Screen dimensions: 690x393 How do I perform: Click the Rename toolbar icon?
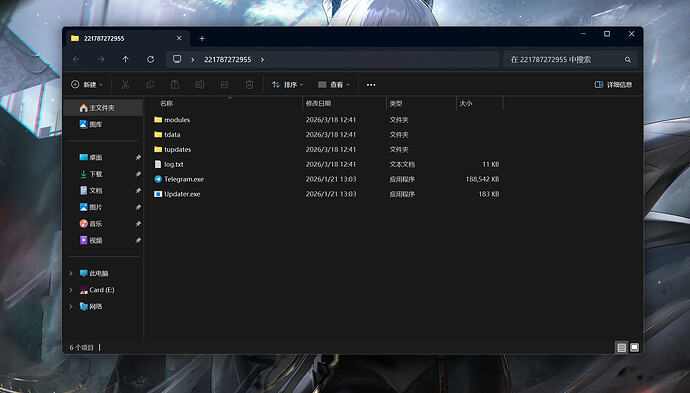pyautogui.click(x=200, y=84)
